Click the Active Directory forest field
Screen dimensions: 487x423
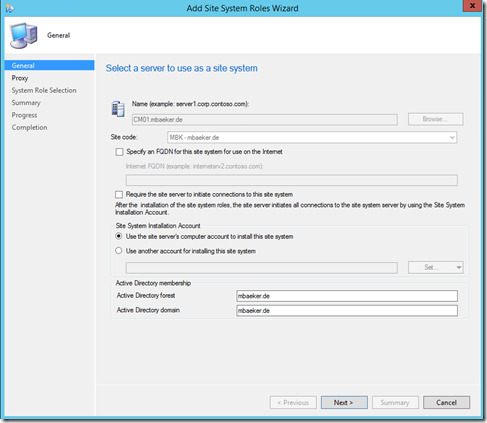tap(347, 296)
